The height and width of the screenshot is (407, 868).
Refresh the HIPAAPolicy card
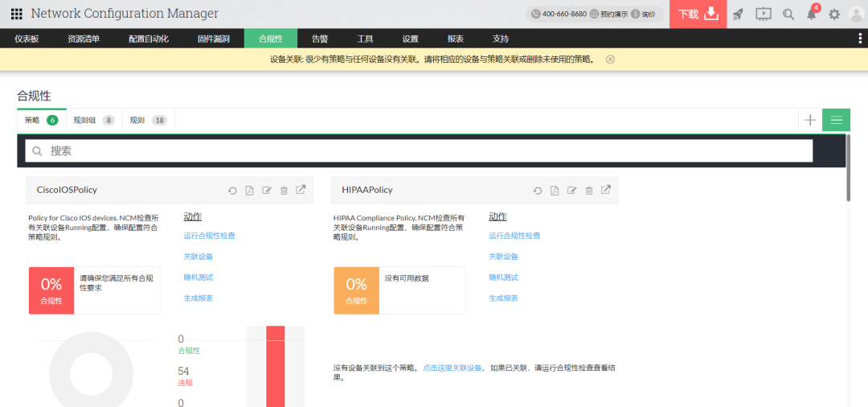tap(538, 191)
